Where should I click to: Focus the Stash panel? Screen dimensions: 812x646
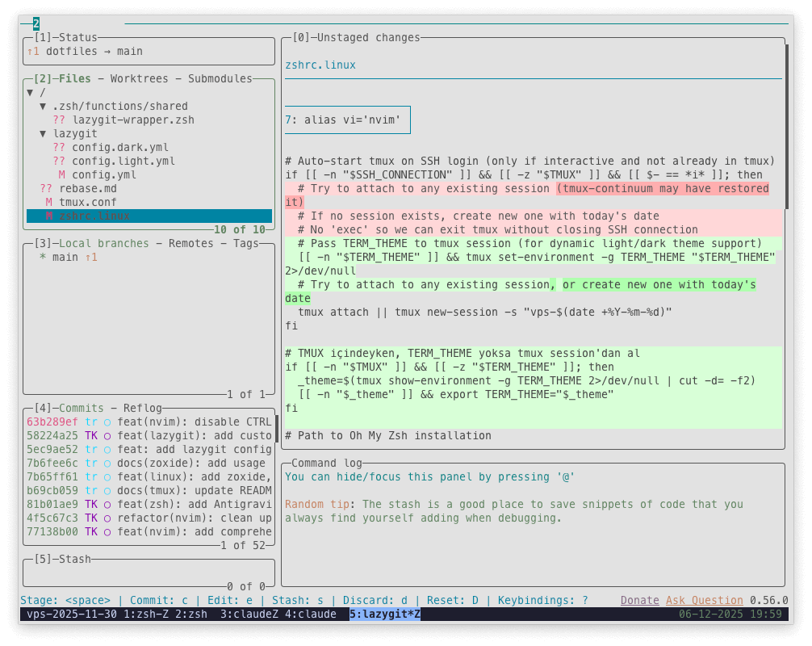click(x=149, y=573)
